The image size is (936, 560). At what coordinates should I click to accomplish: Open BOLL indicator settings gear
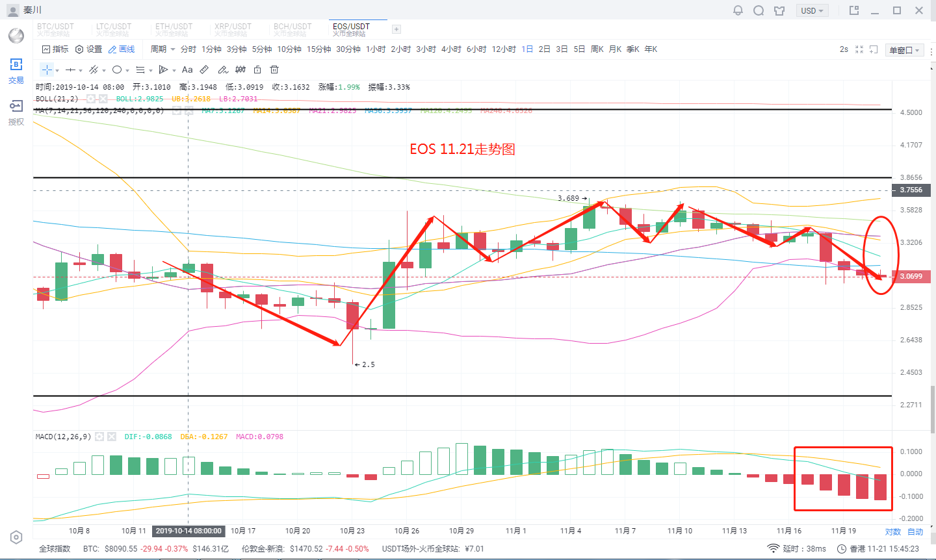[x=91, y=99]
